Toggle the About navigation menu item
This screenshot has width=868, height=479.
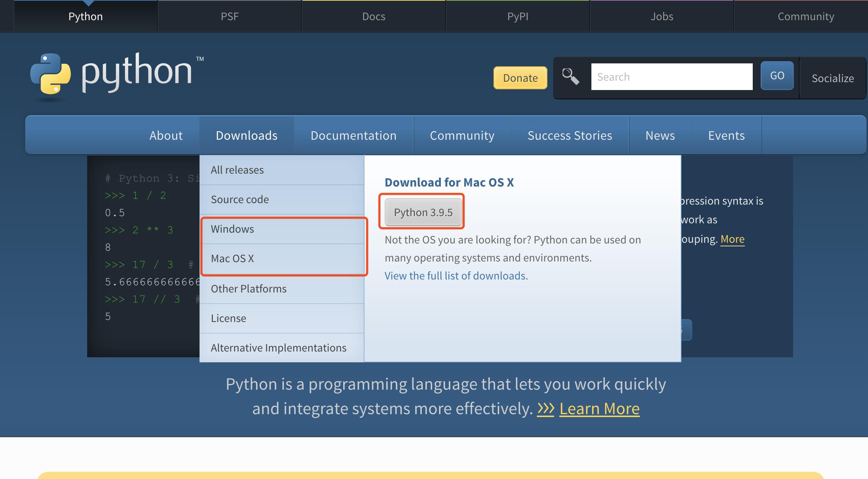(x=166, y=135)
